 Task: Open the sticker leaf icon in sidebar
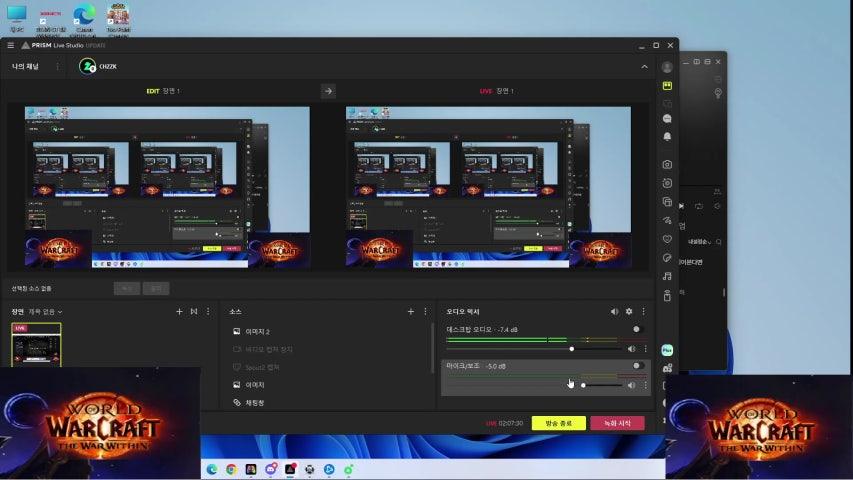click(x=667, y=257)
